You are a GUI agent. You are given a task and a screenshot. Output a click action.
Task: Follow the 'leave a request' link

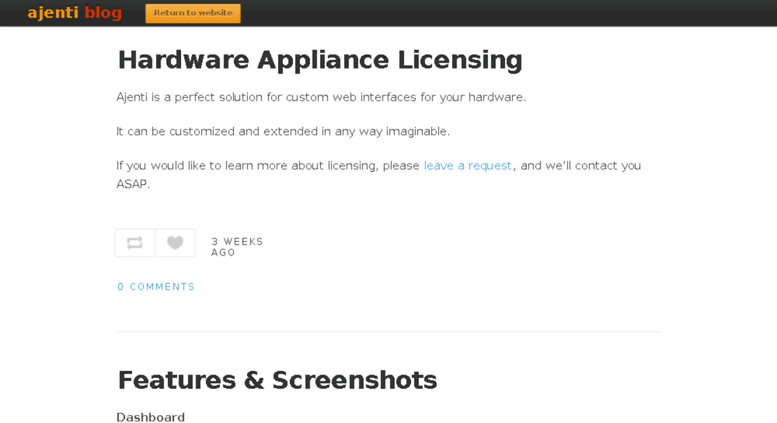(467, 165)
